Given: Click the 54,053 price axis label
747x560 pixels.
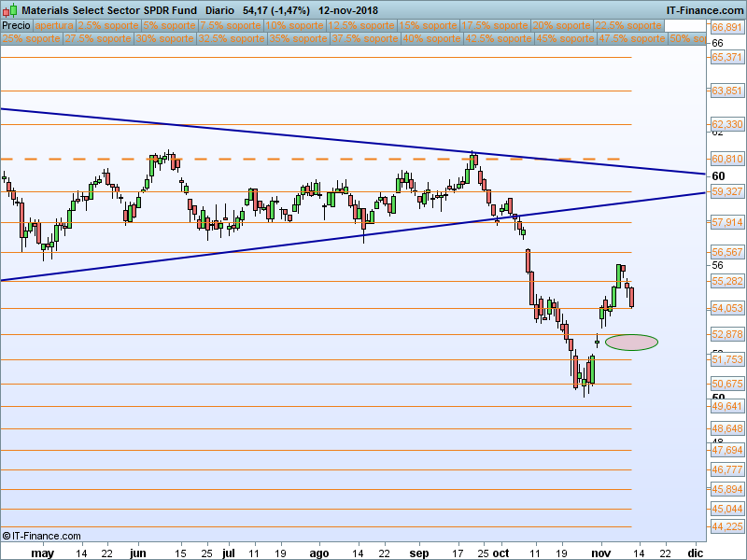Looking at the screenshot, I should [x=726, y=308].
